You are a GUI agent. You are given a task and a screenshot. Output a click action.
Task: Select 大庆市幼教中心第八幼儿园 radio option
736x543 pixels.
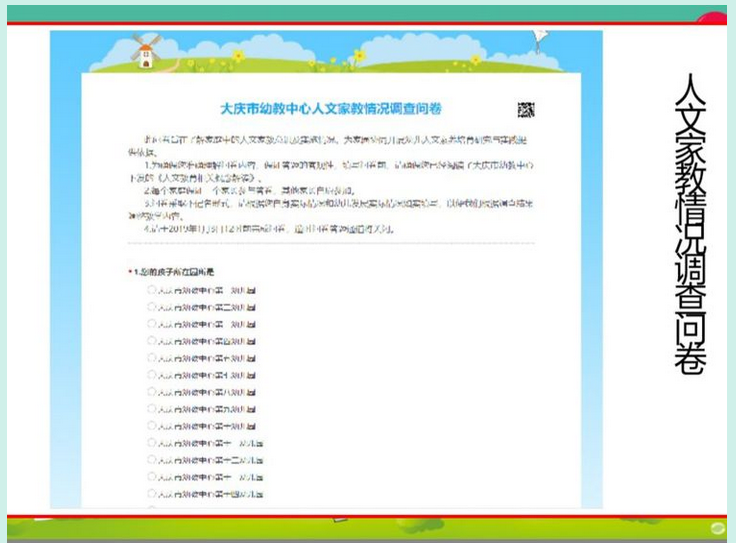(151, 392)
